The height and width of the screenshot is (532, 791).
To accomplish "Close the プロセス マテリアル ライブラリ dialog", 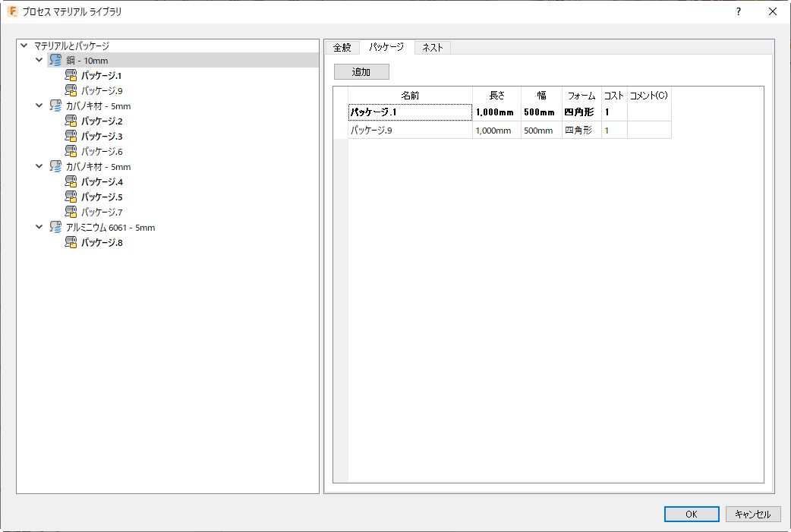I will 772,11.
